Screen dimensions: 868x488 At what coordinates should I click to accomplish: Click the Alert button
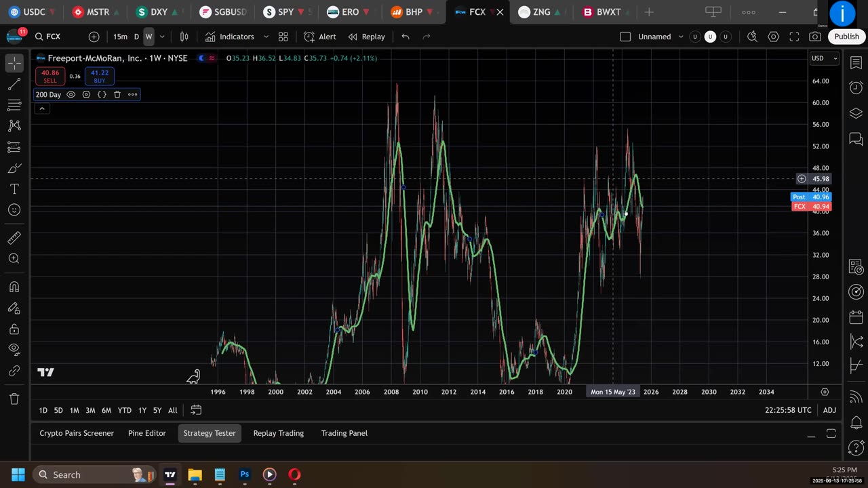point(319,37)
